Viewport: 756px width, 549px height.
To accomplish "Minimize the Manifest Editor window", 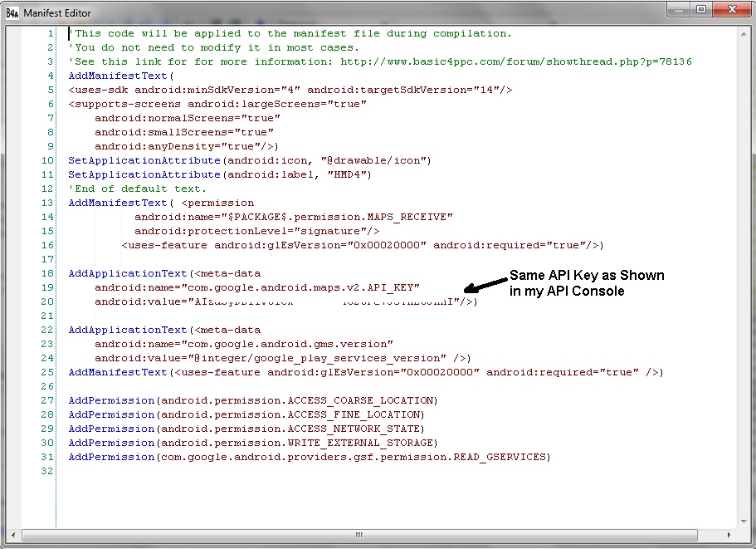I will (x=679, y=10).
